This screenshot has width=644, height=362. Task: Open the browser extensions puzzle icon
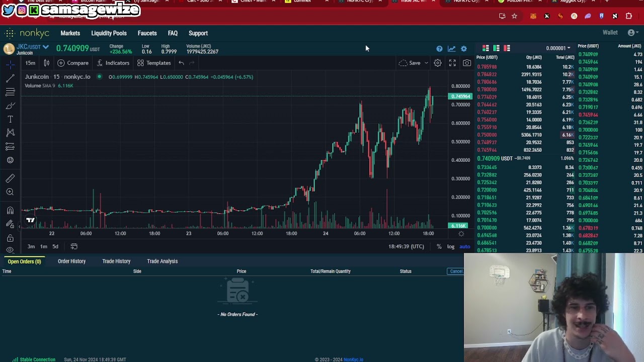[628, 16]
